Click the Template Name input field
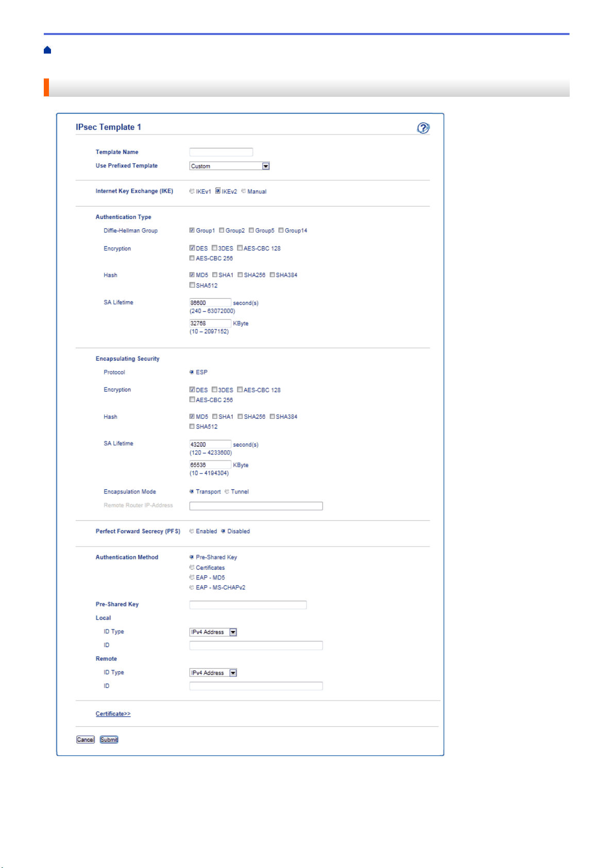Image resolution: width=614 pixels, height=868 pixels. pos(221,152)
